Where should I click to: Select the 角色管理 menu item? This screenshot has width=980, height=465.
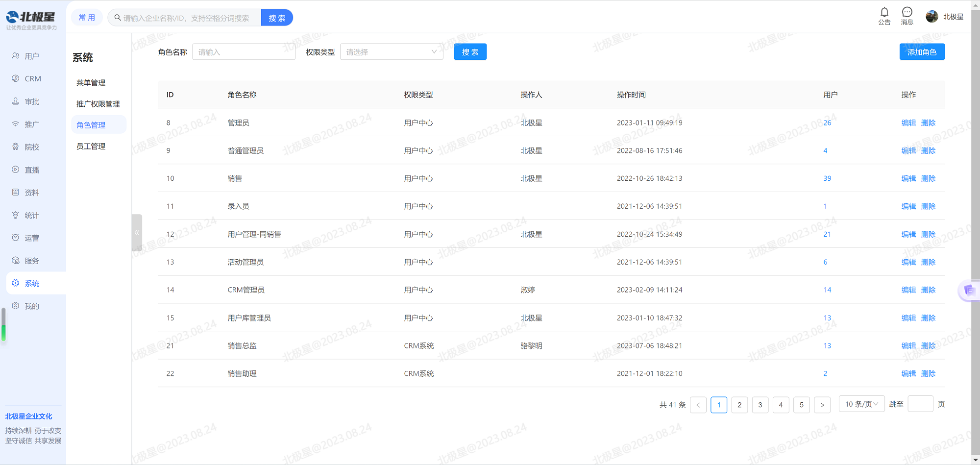coord(99,125)
